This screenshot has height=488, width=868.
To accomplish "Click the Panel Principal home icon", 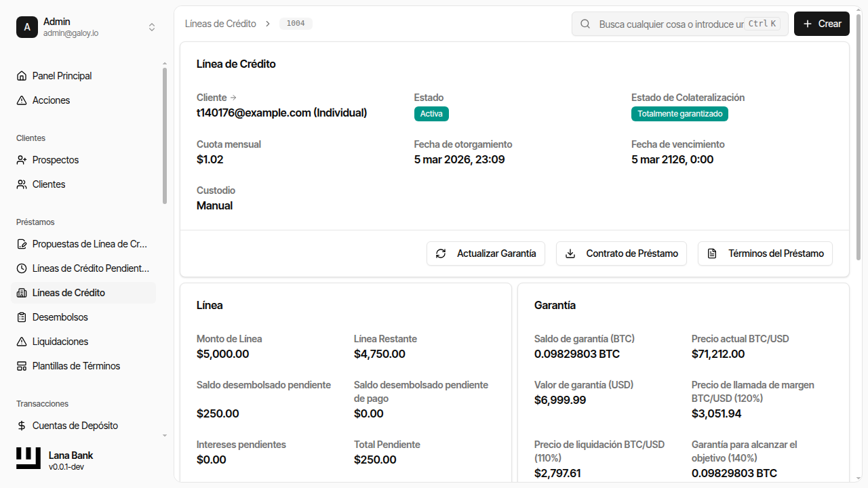I will [x=22, y=76].
